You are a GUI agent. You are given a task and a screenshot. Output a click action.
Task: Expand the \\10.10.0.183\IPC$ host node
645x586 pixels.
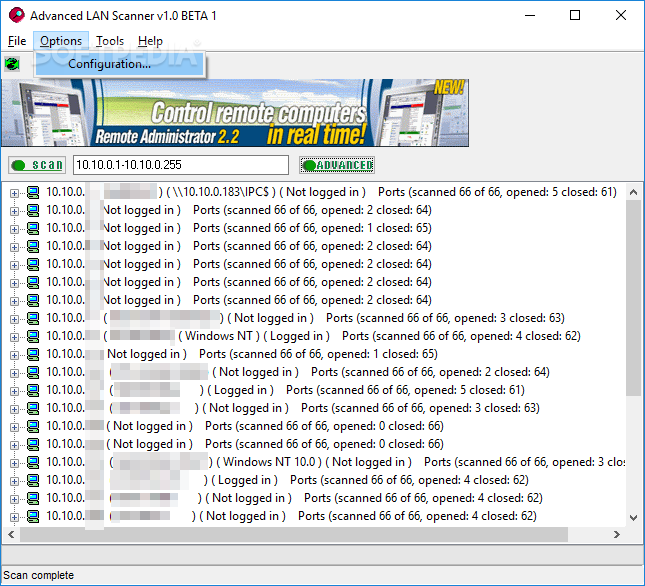point(14,193)
